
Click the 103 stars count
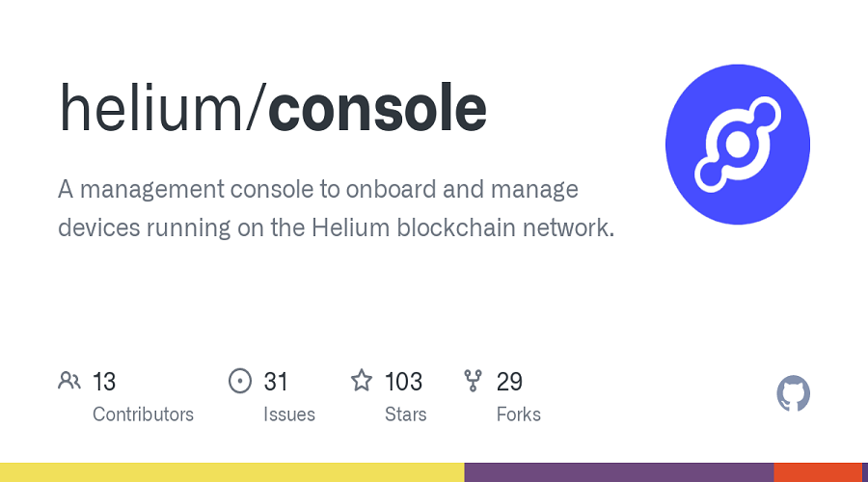click(x=403, y=382)
